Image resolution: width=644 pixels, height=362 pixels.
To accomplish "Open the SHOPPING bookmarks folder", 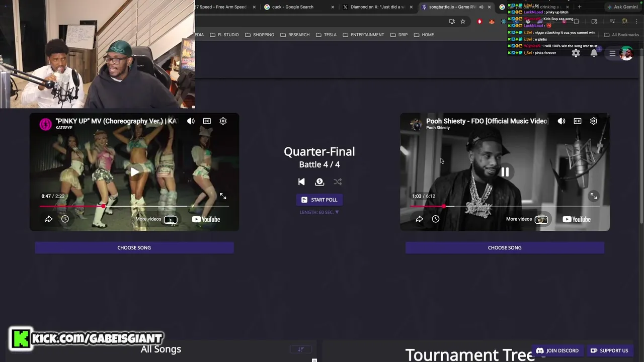I will [x=260, y=35].
